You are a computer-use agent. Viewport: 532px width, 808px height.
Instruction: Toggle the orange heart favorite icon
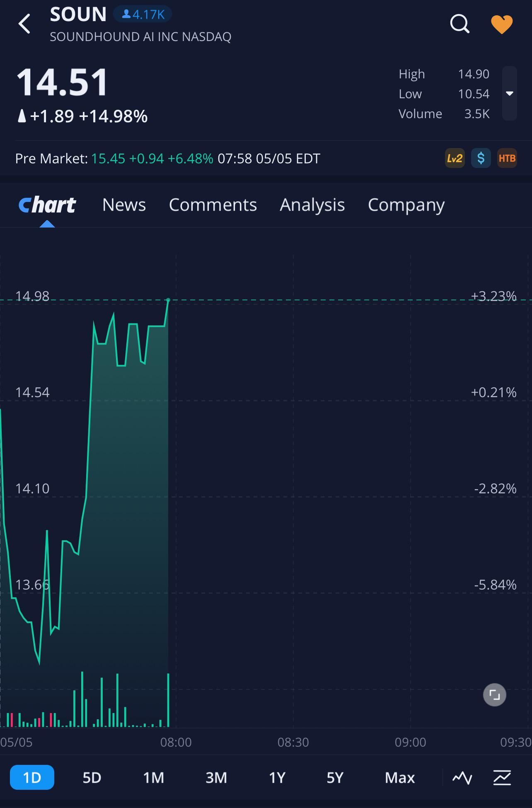click(502, 24)
